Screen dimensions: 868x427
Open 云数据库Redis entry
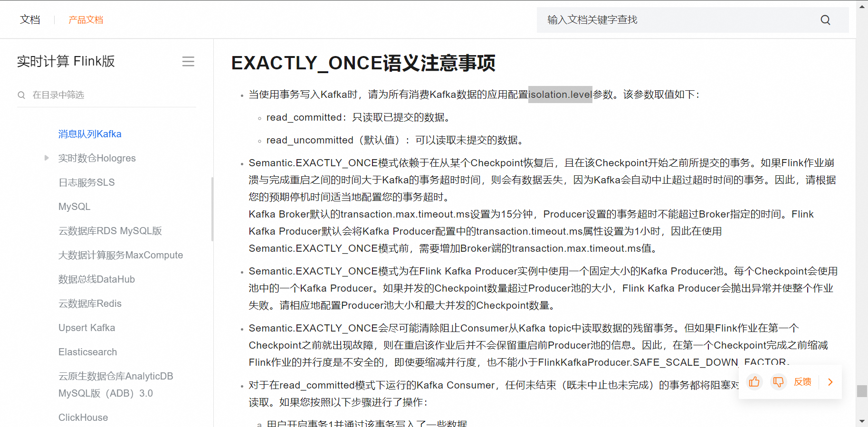tap(90, 304)
